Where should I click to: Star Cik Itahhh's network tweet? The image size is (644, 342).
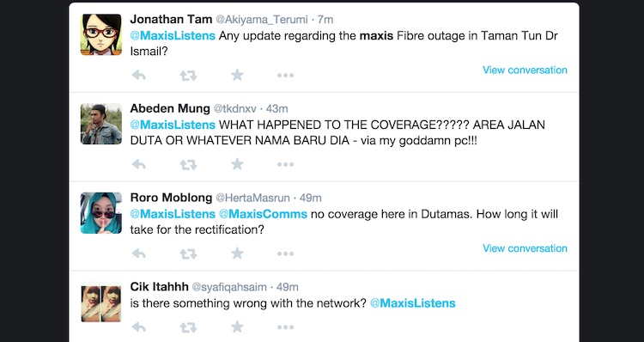[237, 327]
